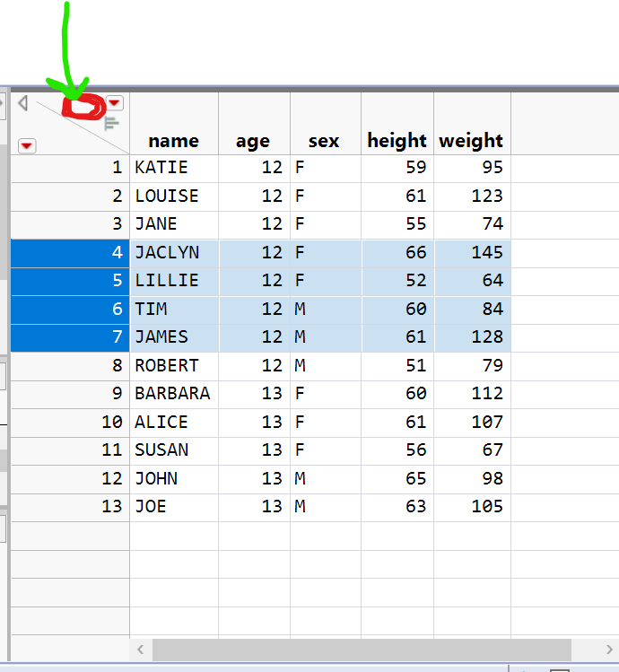Click sex value F in BARBARA row
The image size is (619, 672).
[x=300, y=394]
